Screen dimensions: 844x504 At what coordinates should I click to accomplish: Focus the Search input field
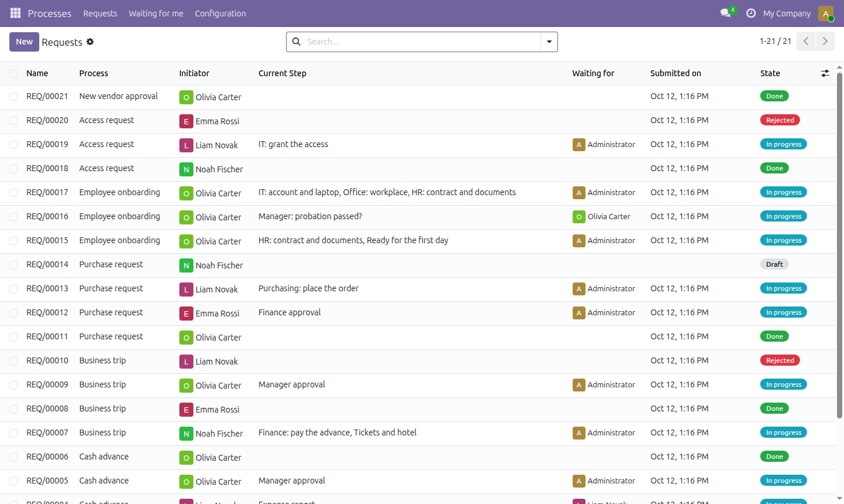click(x=422, y=42)
